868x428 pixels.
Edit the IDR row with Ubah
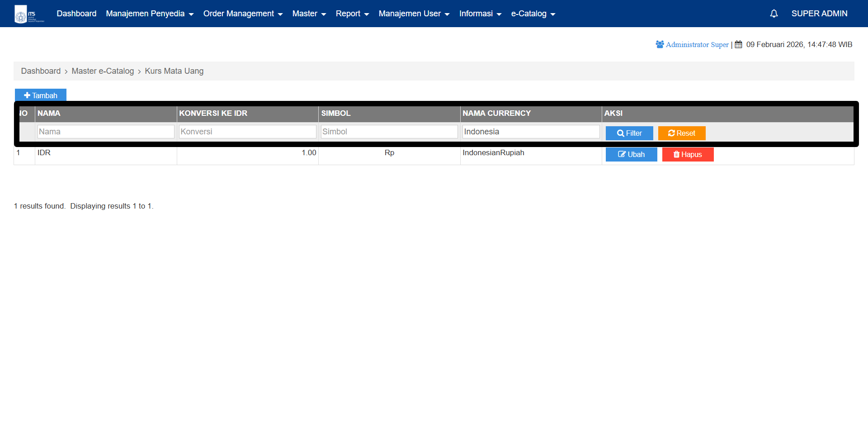(x=631, y=154)
